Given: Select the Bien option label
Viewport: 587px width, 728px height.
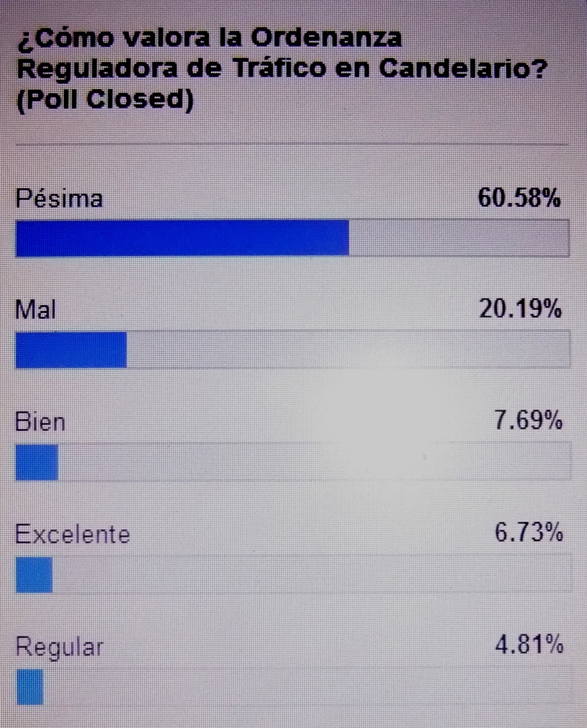Looking at the screenshot, I should point(40,422).
